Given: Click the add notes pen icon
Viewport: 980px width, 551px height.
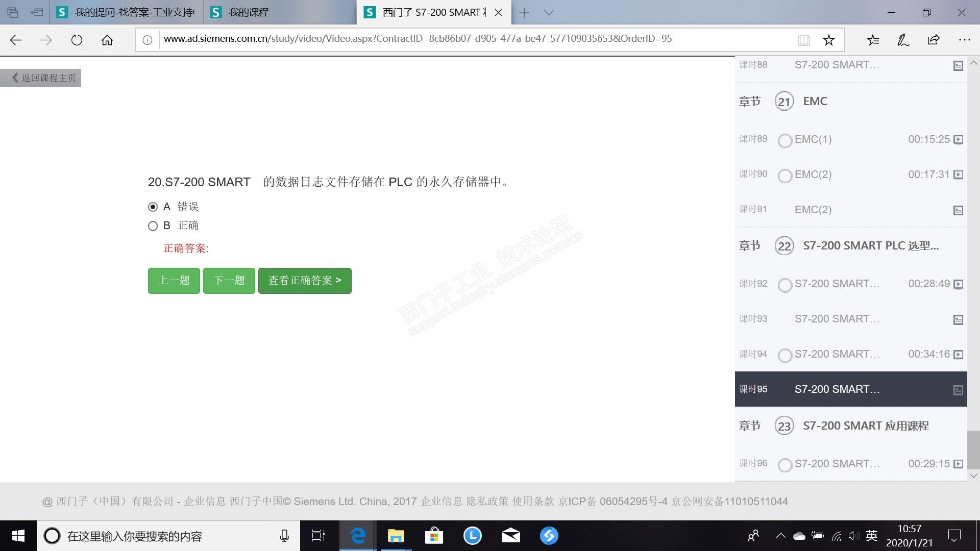Looking at the screenshot, I should pos(903,40).
